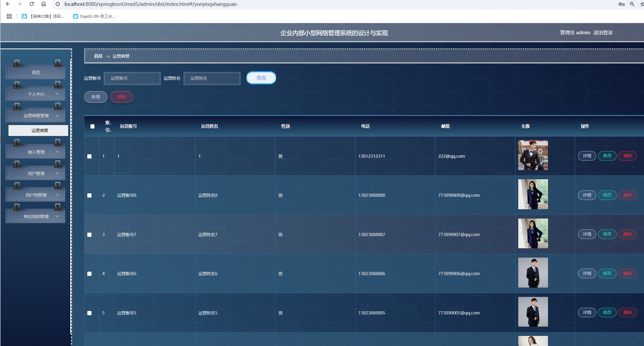
Task: Click 删除 for 运营账号6
Action: point(627,274)
